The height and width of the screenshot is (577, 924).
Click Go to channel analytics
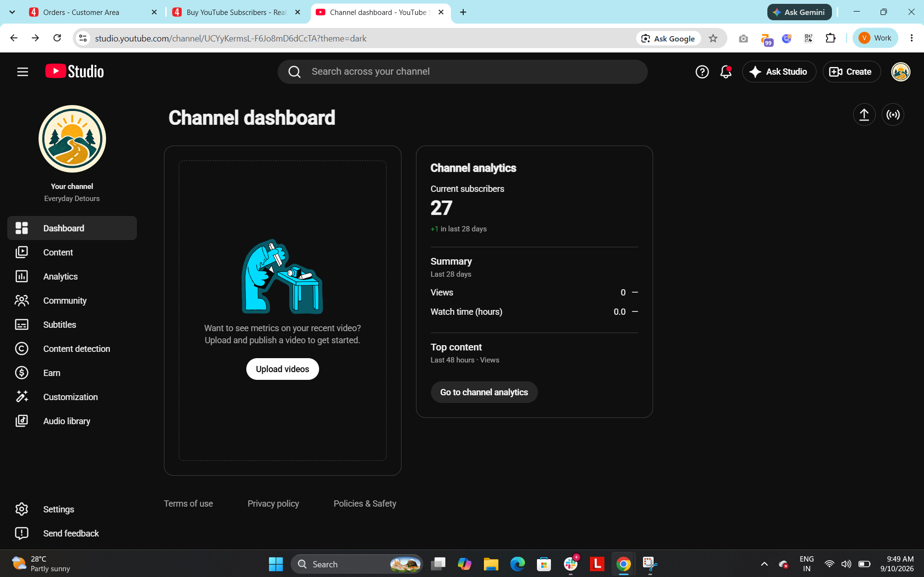484,392
